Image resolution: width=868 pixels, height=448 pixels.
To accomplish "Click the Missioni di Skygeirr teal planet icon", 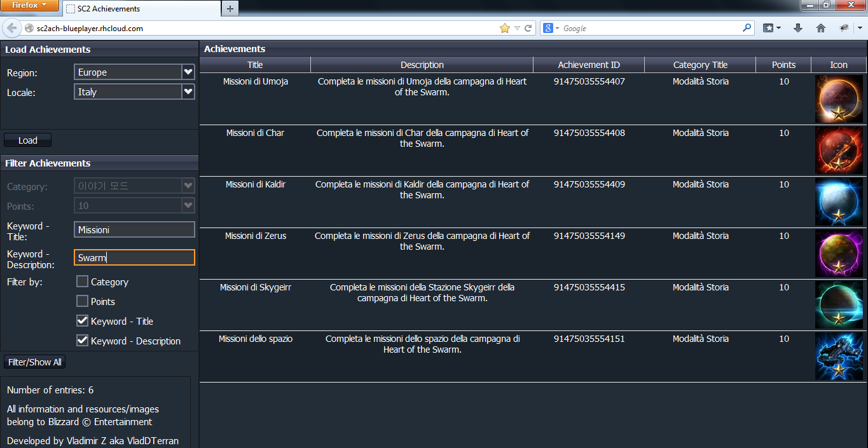I will click(x=839, y=305).
